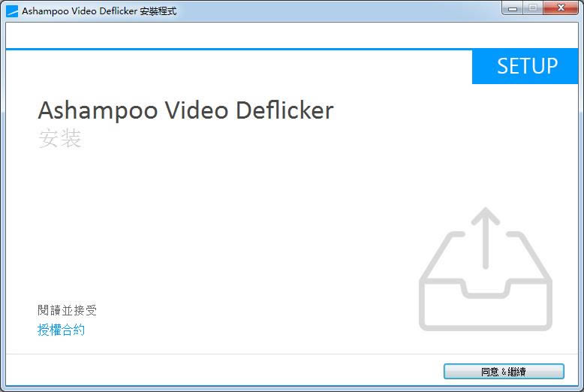Minimize the installer window
This screenshot has height=392, width=584.
click(513, 8)
